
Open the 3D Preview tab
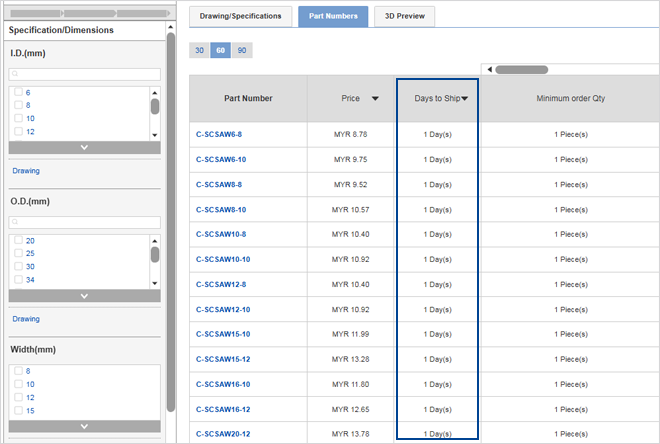click(405, 17)
